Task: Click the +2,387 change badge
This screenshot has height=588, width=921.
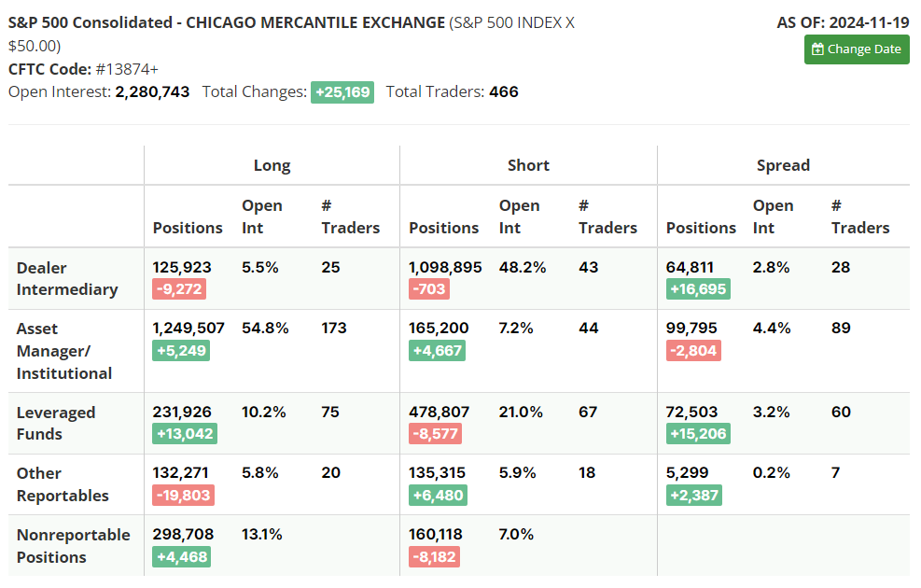Action: click(x=694, y=496)
